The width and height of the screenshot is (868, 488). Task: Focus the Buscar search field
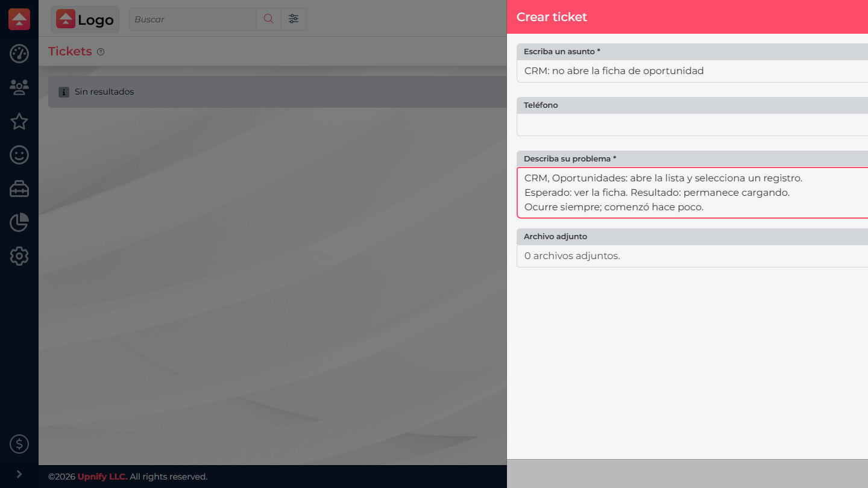point(193,19)
